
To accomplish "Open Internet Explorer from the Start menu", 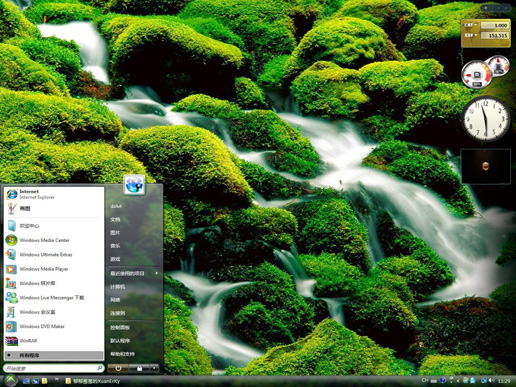I will (x=53, y=194).
